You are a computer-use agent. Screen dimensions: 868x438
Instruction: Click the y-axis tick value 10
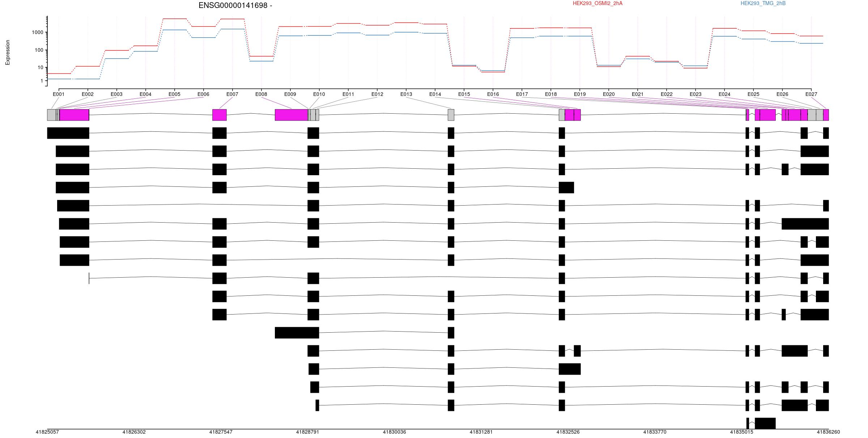click(x=40, y=67)
